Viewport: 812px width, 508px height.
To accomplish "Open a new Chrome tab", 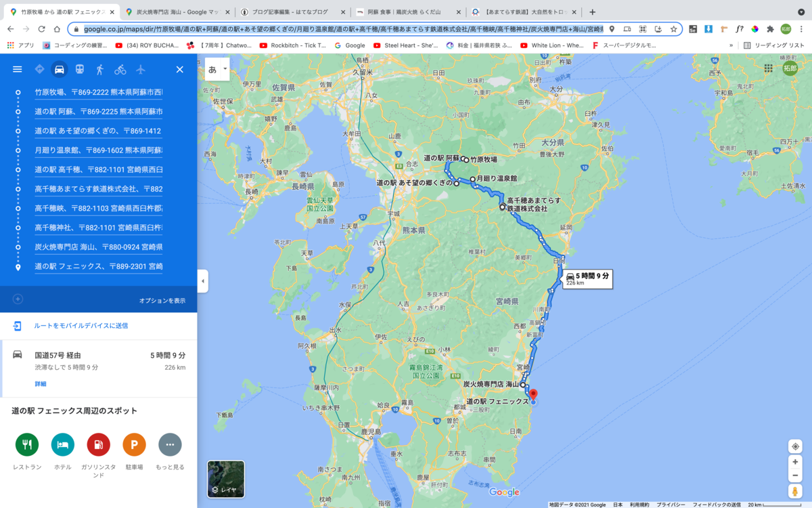I will pos(593,12).
